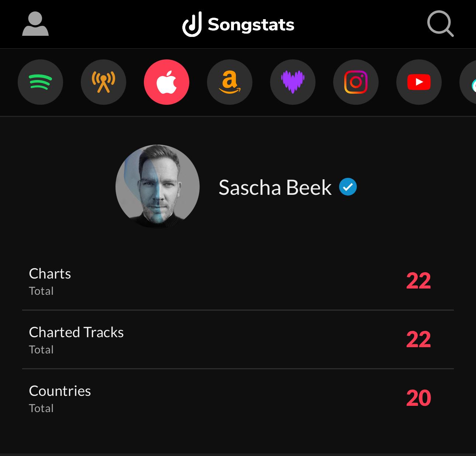Click the Charts count 22

[418, 281]
